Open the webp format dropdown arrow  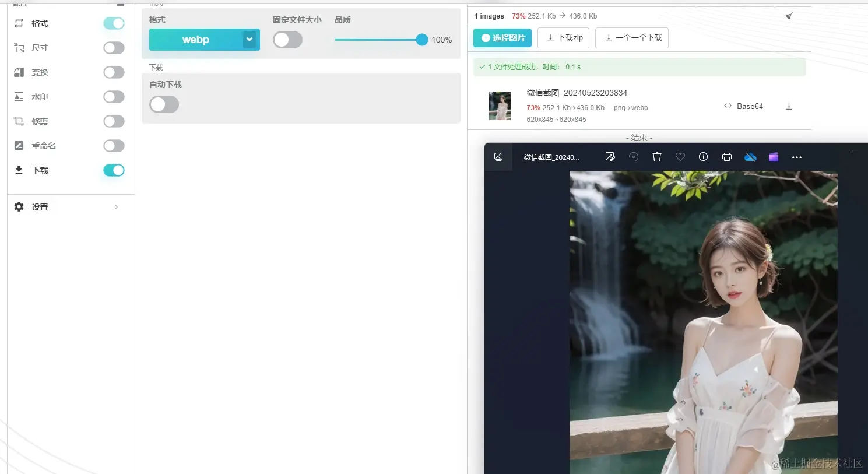pos(249,40)
